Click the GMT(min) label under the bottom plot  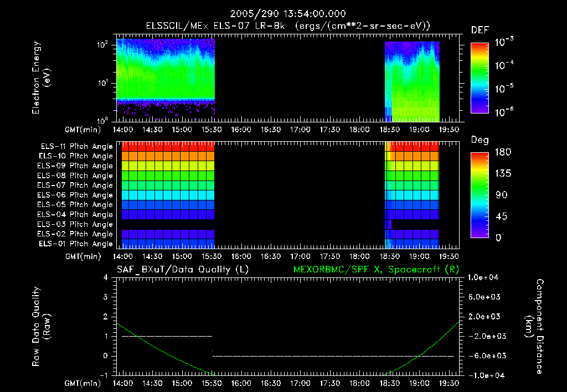pyautogui.click(x=83, y=383)
